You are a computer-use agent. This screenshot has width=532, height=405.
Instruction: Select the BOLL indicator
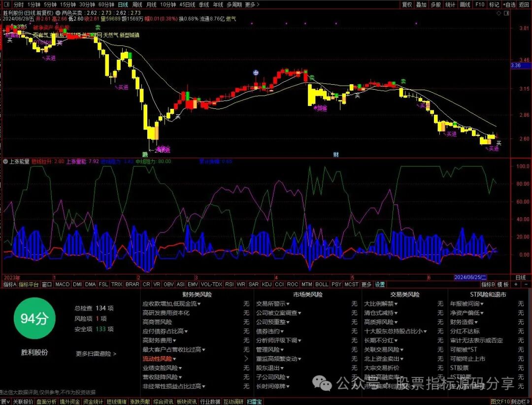click(322, 284)
